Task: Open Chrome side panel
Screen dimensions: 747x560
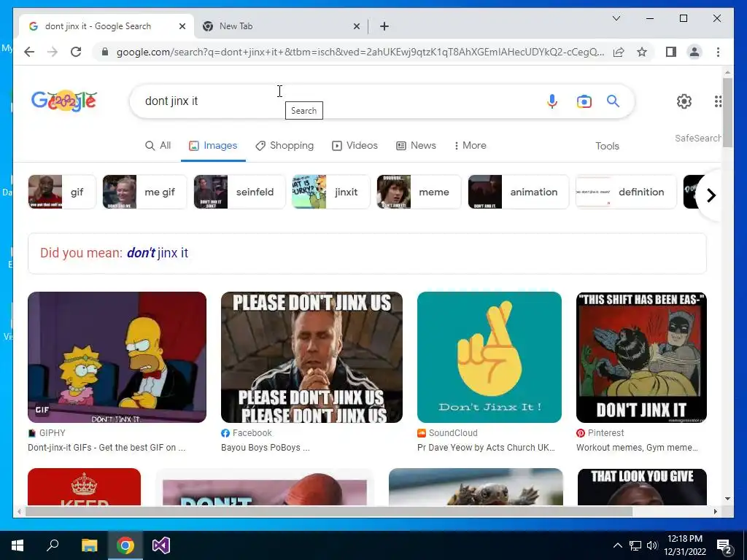Action: coord(671,52)
